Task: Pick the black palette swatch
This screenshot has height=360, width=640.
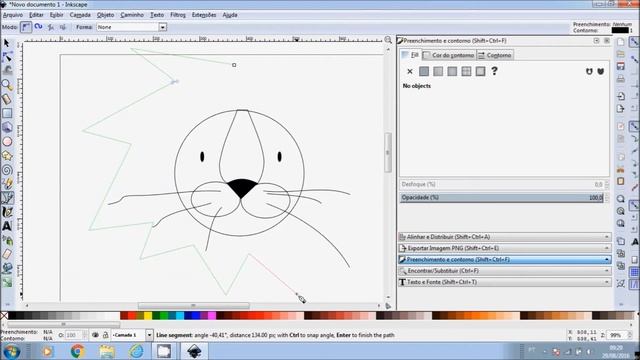Action: tap(12, 316)
